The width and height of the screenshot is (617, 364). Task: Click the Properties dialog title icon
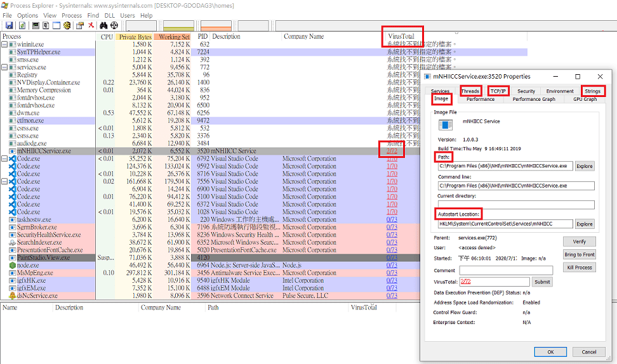point(427,77)
